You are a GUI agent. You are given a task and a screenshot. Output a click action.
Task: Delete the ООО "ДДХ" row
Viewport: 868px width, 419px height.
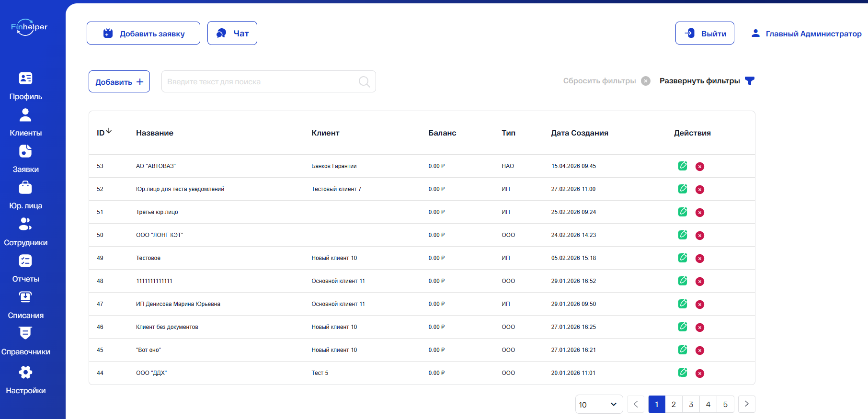pos(700,374)
